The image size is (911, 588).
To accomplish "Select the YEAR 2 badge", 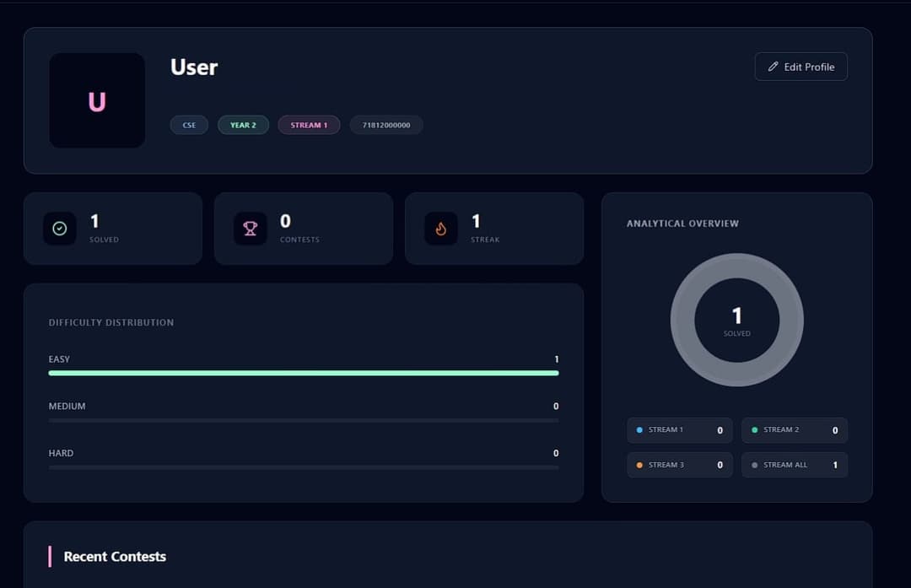I will (243, 124).
